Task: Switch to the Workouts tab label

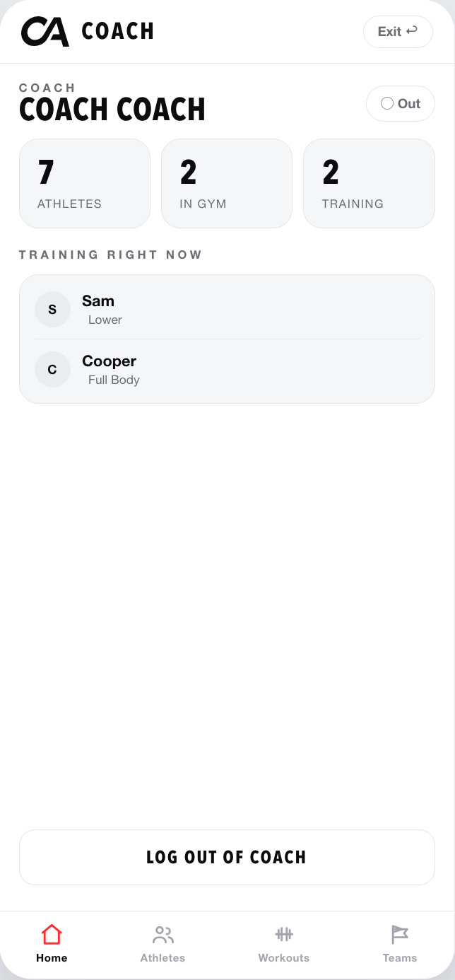Action: 284,958
